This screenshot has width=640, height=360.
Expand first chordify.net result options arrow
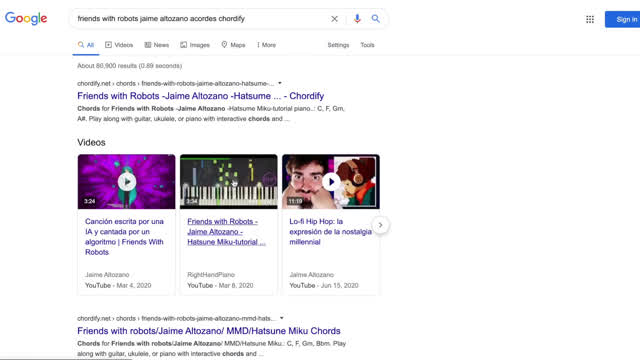coord(280,83)
